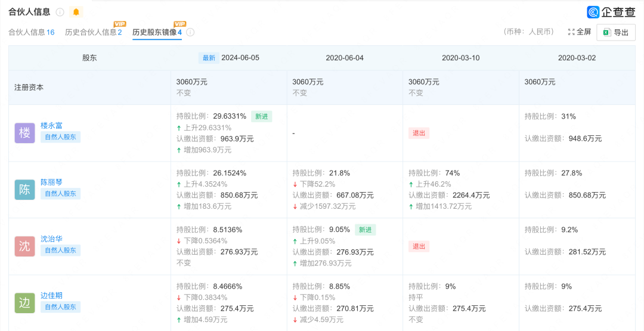Image resolution: width=644 pixels, height=331 pixels.
Task: Open shareholder link 陈丽琴
Action: 51,182
